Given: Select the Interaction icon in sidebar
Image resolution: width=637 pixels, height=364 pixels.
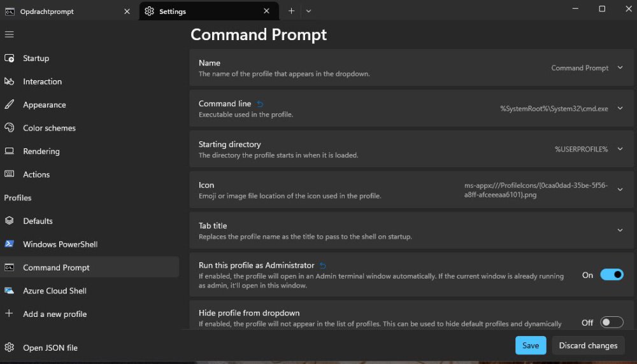Looking at the screenshot, I should point(10,81).
